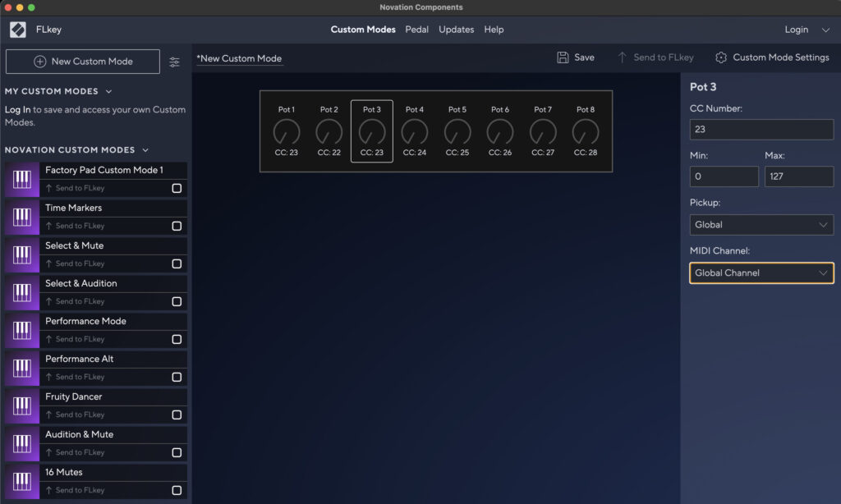Viewport: 841px width, 504px height.
Task: Tick the Audition & Mute checkbox
Action: (177, 452)
